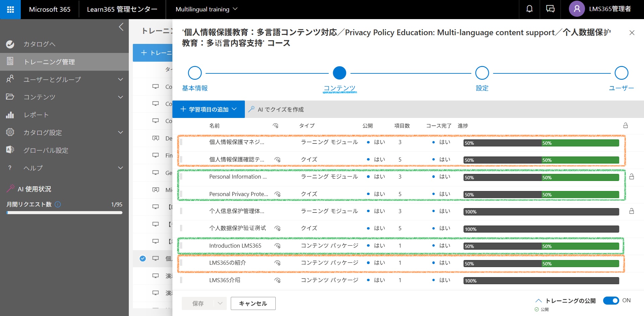Image resolution: width=644 pixels, height=316 pixels.
Task: Click the info icon beside 月間リクエスト数
Action: click(x=58, y=204)
